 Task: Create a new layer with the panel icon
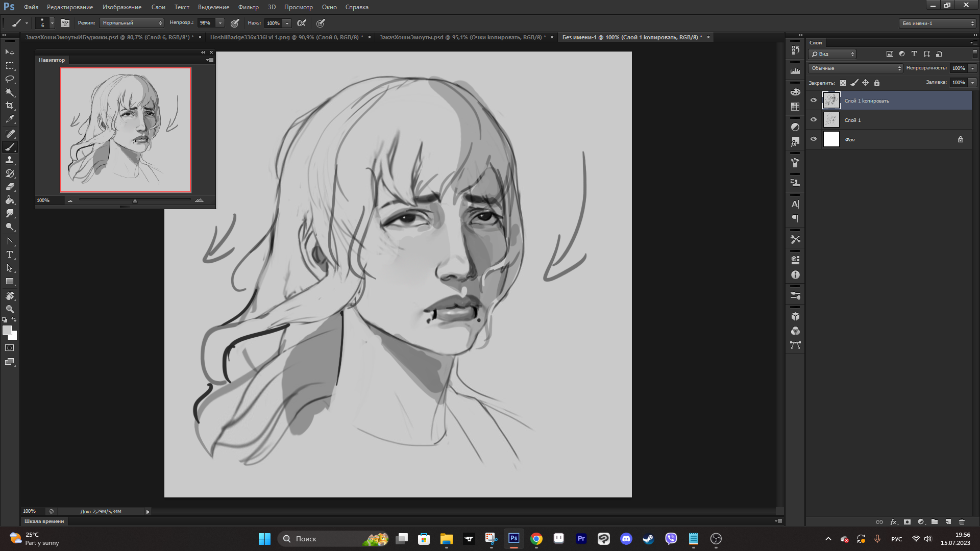pos(948,522)
